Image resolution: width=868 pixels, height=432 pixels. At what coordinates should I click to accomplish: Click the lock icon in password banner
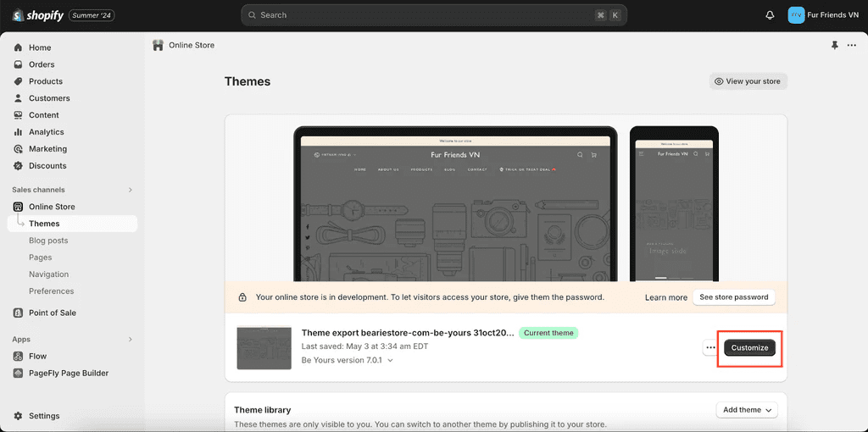coord(242,297)
